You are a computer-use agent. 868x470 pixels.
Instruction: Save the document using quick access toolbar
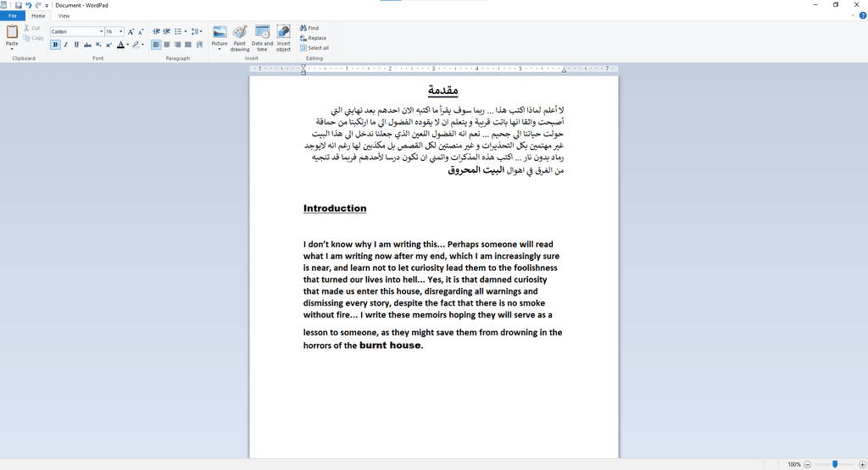(x=19, y=5)
